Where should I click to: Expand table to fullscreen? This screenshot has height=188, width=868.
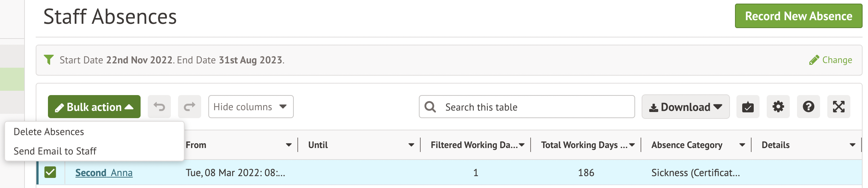coord(838,107)
